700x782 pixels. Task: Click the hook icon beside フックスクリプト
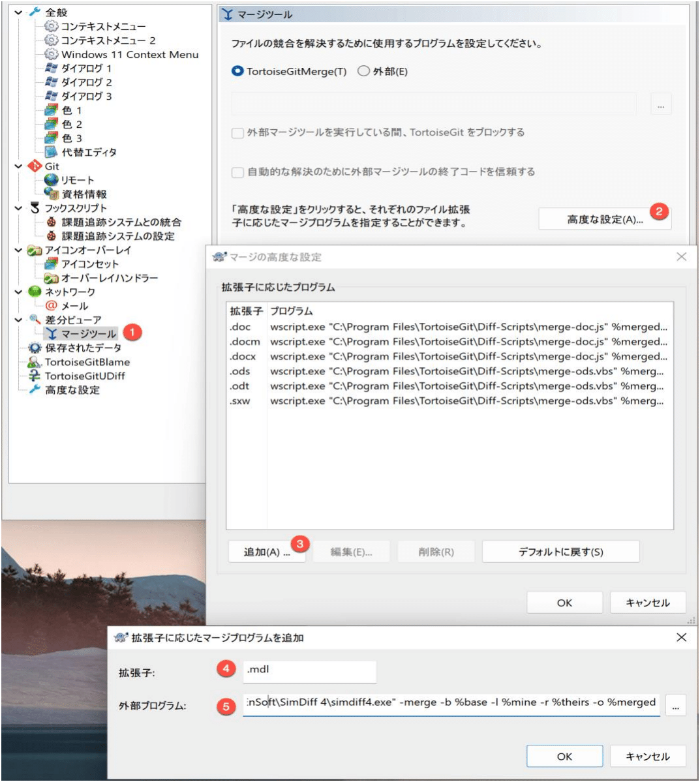pos(35,208)
